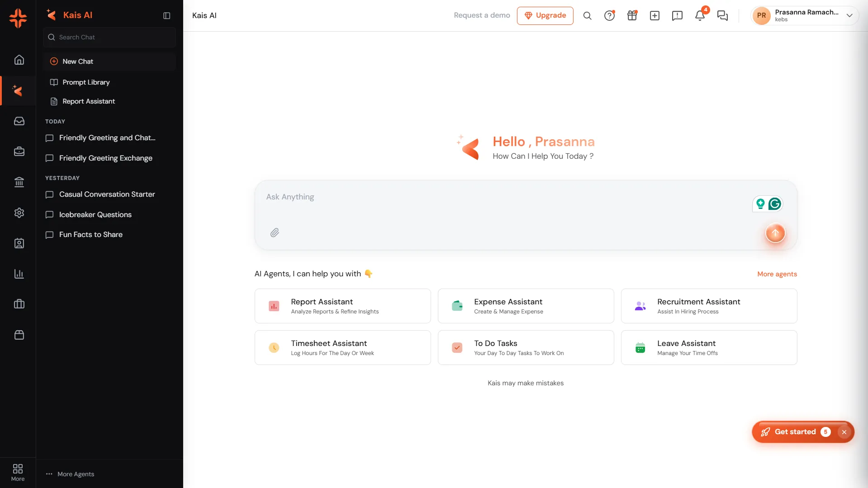Open the help question mark icon
Screen dimensions: 868x488
tap(609, 15)
